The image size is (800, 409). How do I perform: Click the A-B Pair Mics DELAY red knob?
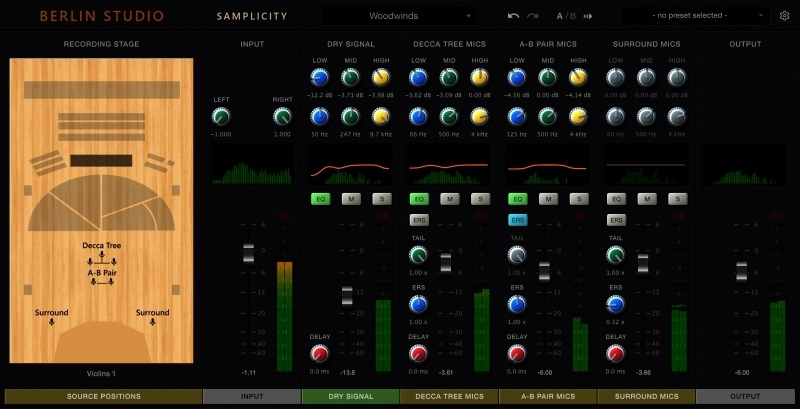coord(517,353)
